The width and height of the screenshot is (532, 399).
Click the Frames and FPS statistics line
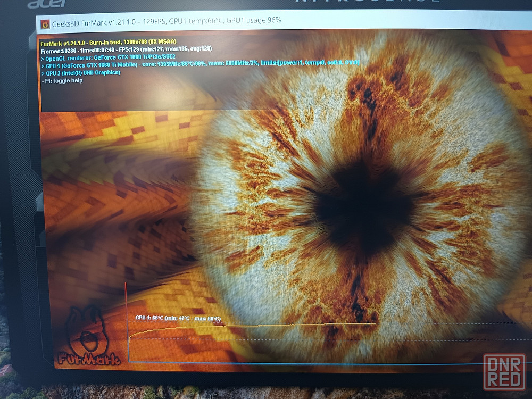click(x=126, y=48)
